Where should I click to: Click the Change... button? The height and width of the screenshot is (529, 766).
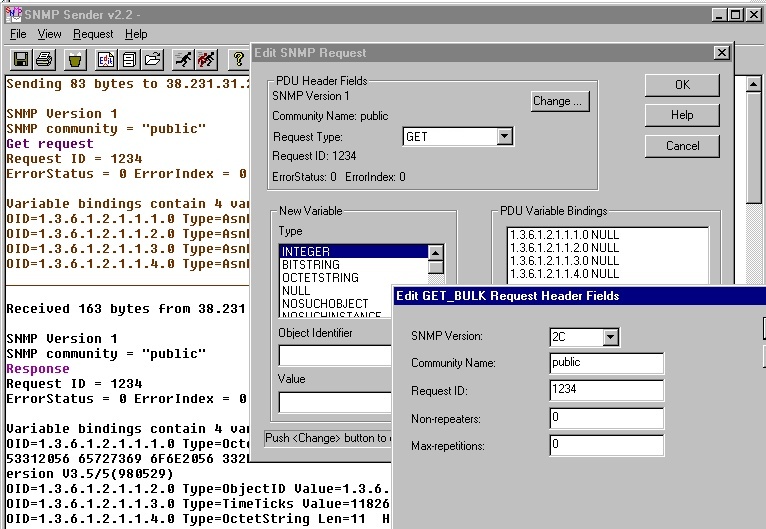(x=557, y=101)
